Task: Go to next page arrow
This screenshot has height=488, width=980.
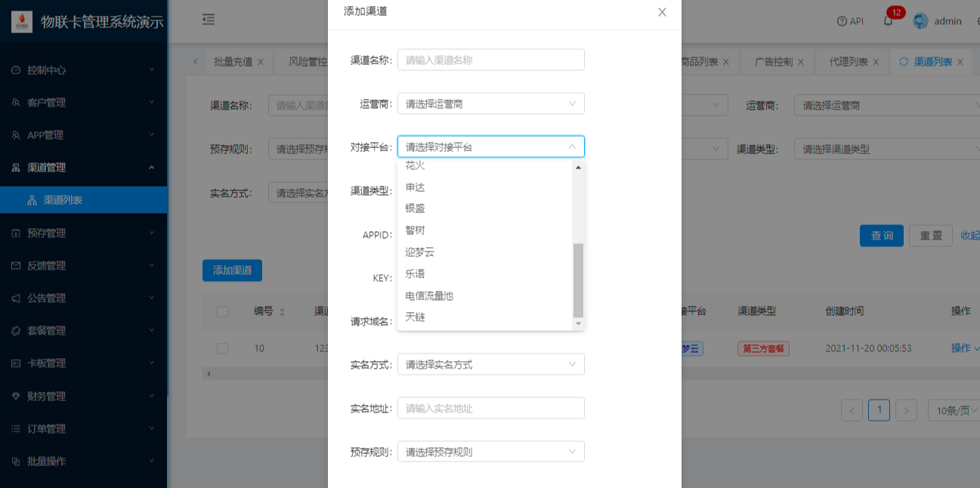Action: pos(906,410)
